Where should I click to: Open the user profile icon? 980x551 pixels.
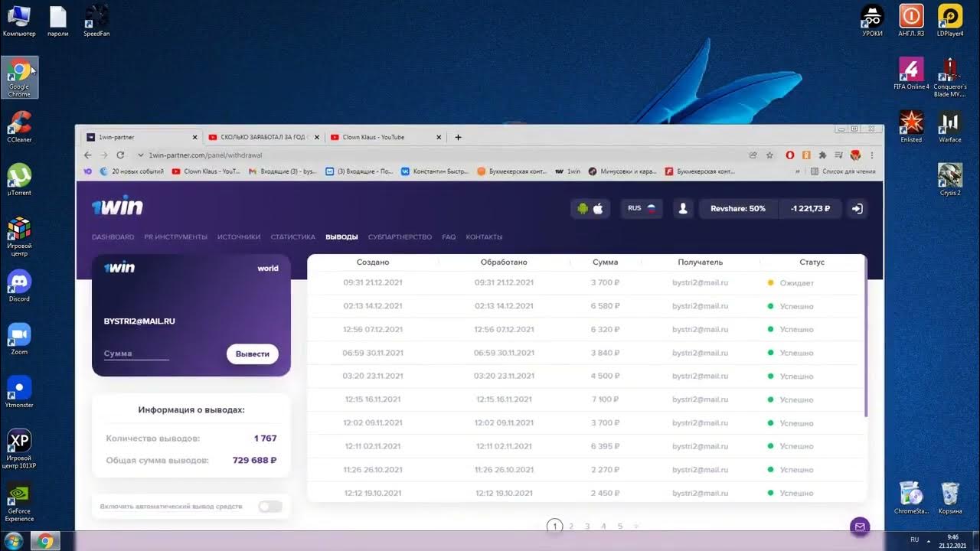pos(683,208)
